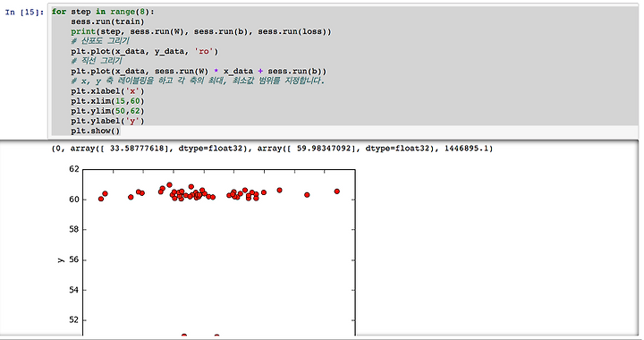Click the plt.show() line
The image size is (644, 340).
click(96, 131)
